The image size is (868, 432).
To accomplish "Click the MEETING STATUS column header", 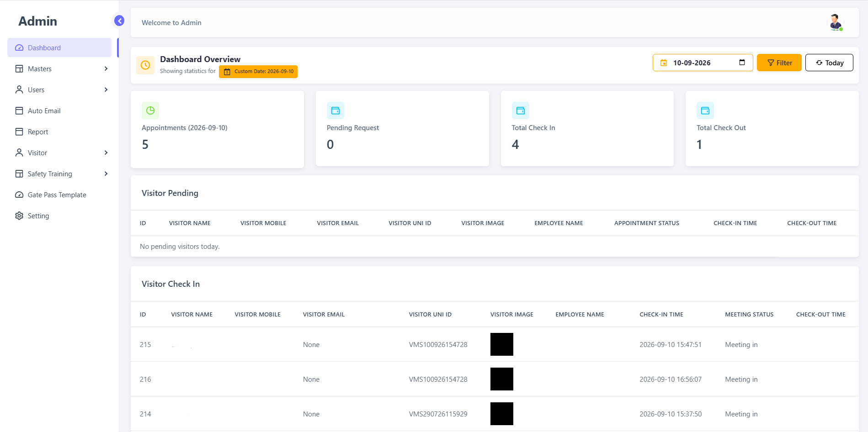I will coord(749,315).
